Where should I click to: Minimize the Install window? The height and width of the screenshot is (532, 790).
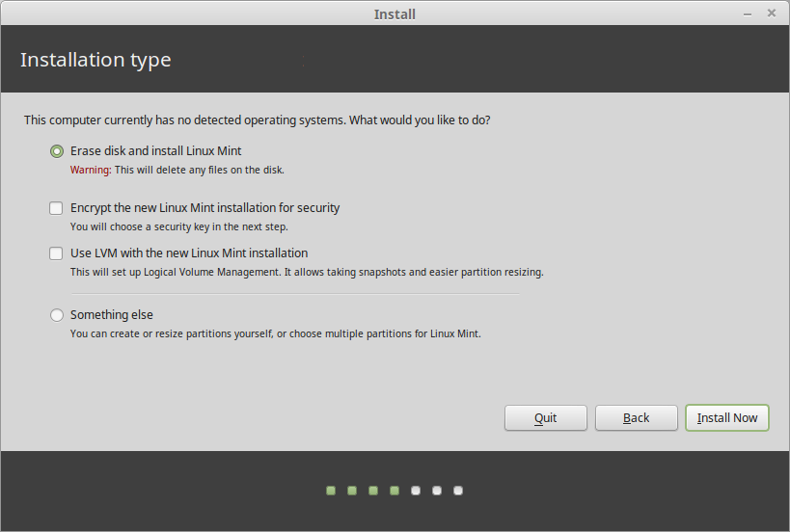click(748, 14)
